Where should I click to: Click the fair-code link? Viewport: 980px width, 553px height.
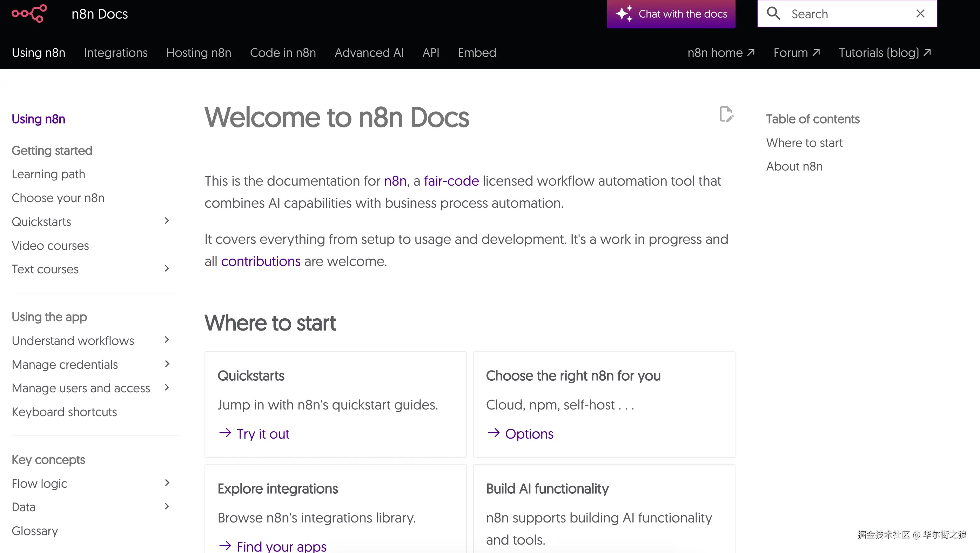451,181
